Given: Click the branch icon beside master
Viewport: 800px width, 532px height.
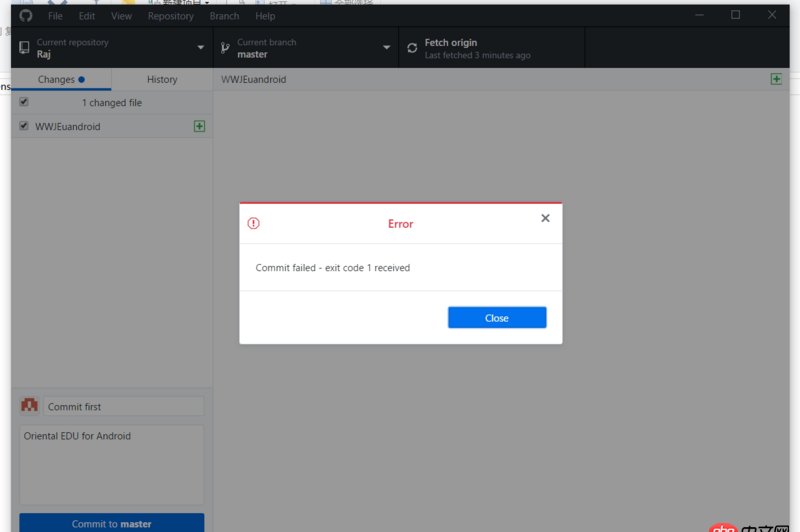Looking at the screenshot, I should (225, 48).
